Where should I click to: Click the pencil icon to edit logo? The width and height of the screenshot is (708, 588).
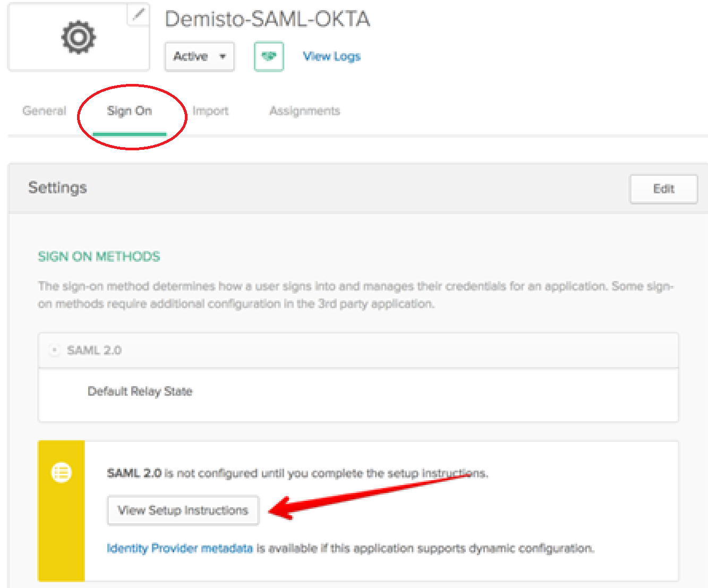139,14
